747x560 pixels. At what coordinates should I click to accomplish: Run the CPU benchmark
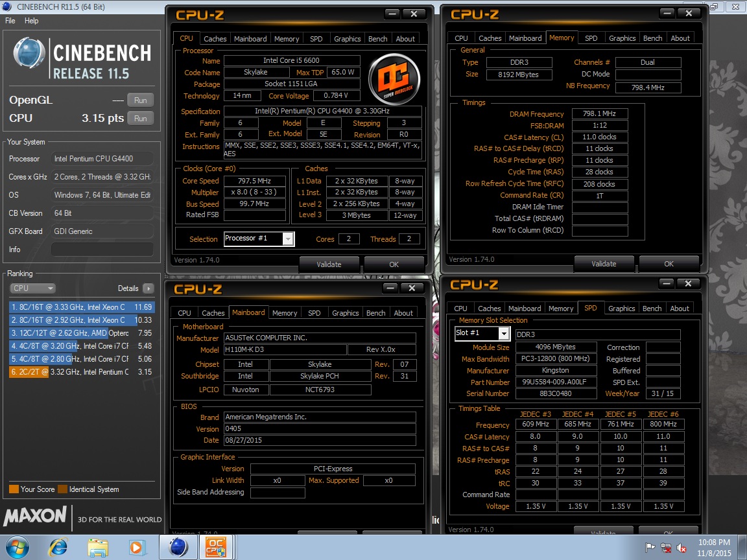[141, 118]
